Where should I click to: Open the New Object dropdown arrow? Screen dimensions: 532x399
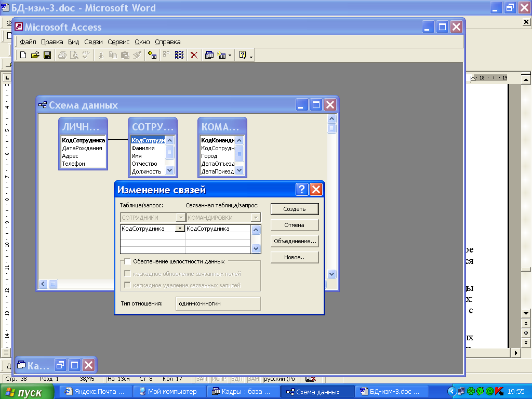(x=230, y=55)
